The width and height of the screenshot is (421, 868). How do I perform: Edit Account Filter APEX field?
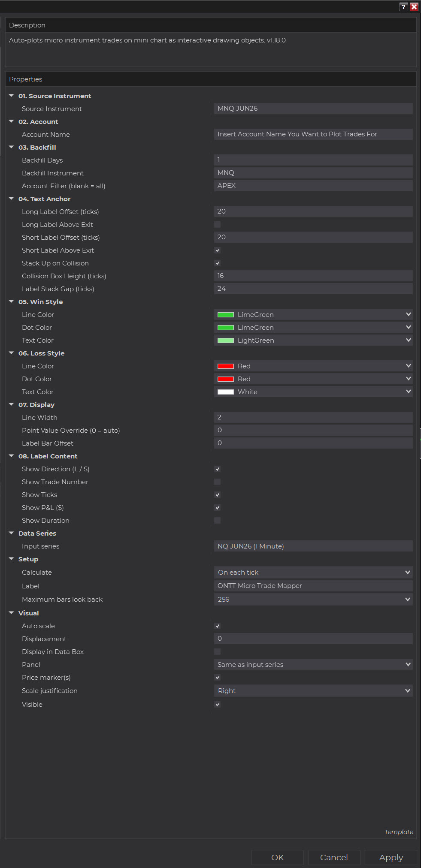click(x=313, y=186)
